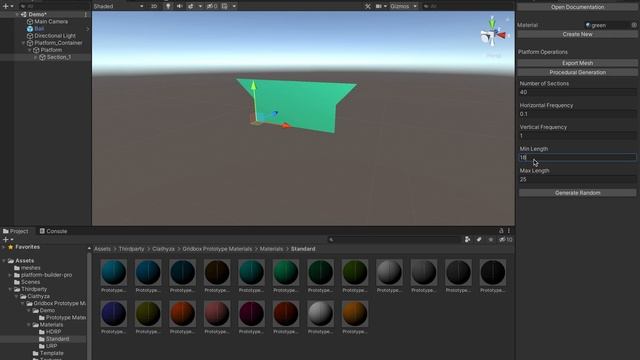This screenshot has height=360, width=640.
Task: Select the dark brown Prototype material thumbnail
Action: point(217,272)
